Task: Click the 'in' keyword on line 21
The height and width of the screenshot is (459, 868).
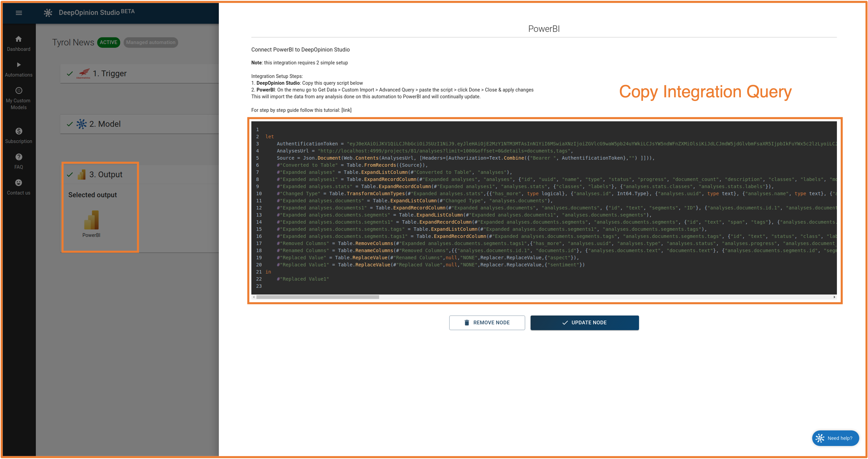Action: pyautogui.click(x=268, y=272)
